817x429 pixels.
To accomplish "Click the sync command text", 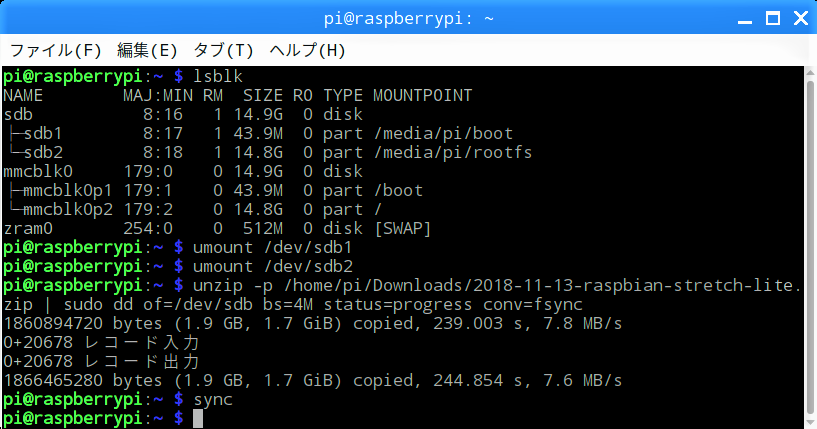I will 213,400.
